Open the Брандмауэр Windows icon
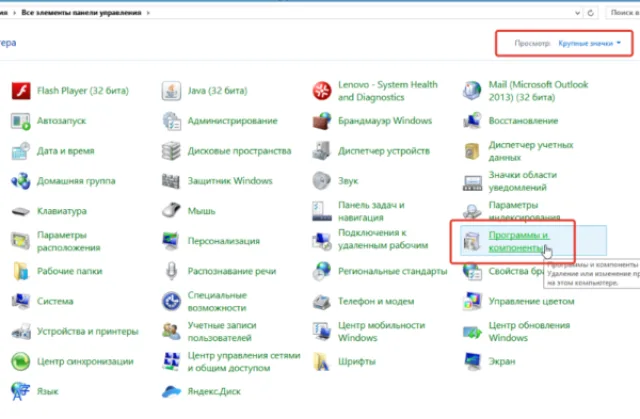Image resolution: width=640 pixels, height=419 pixels. coord(322,121)
